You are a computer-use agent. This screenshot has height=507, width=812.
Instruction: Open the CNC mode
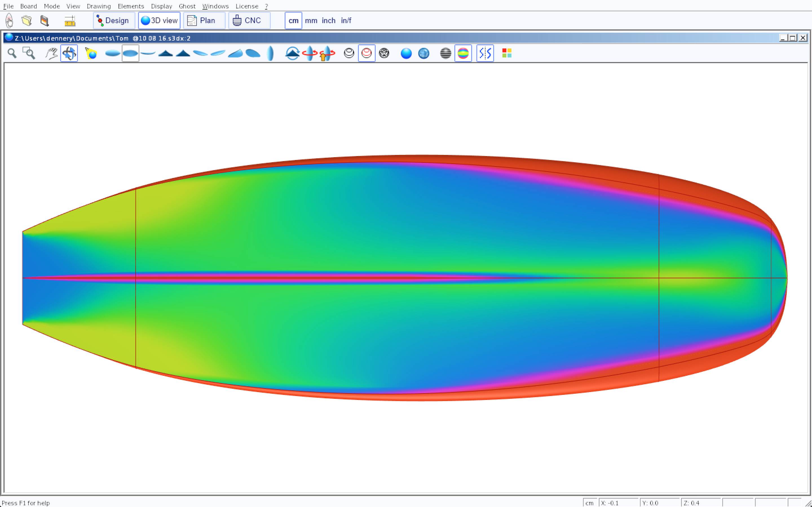coord(249,21)
